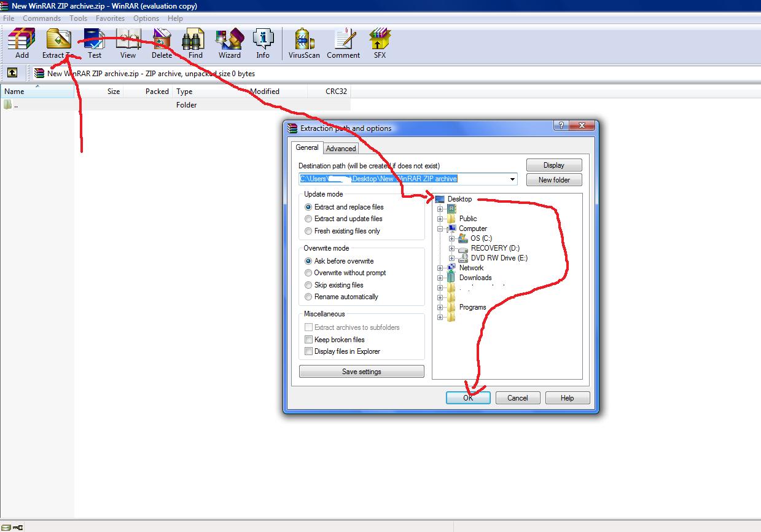
Task: Launch the Wizard toolbar icon
Action: pyautogui.click(x=230, y=39)
